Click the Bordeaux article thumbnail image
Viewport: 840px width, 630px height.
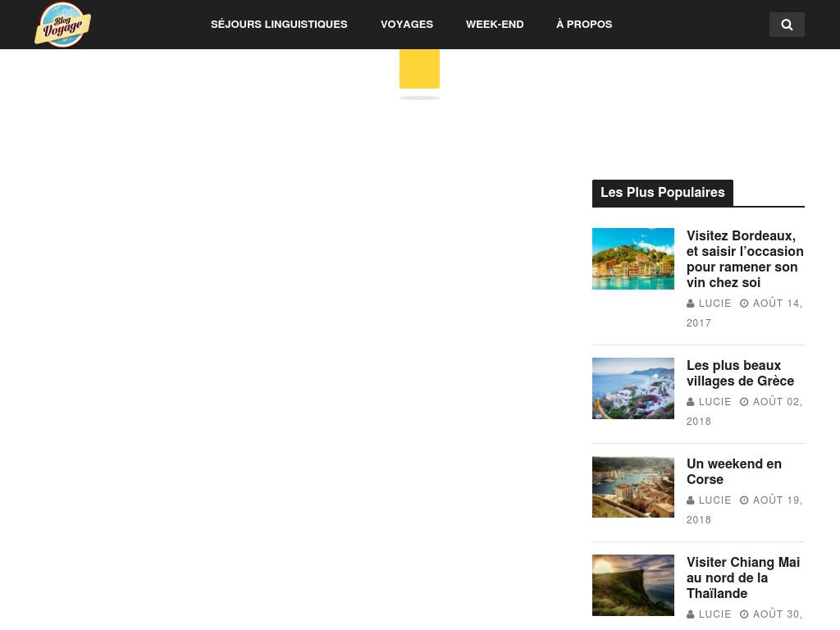click(633, 258)
